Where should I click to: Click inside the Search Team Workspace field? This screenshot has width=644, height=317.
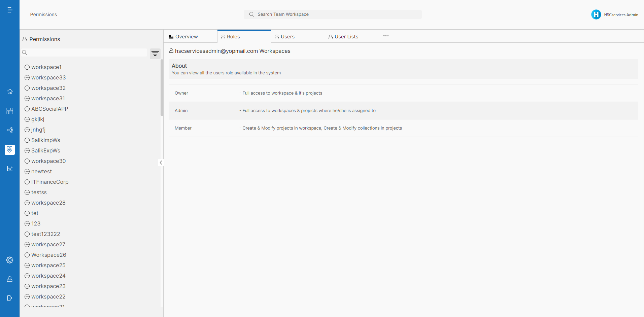tap(333, 14)
